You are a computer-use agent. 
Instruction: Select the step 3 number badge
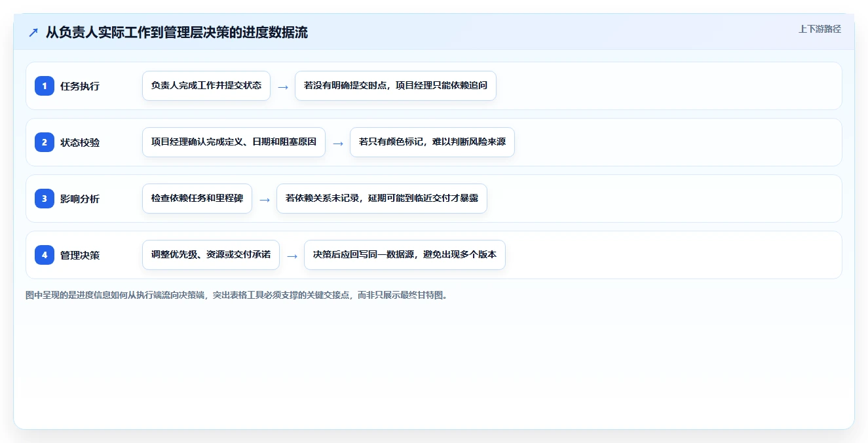click(45, 199)
